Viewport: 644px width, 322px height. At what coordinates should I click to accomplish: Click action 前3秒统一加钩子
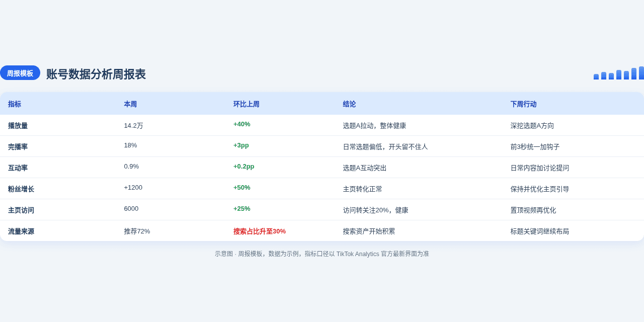click(535, 147)
